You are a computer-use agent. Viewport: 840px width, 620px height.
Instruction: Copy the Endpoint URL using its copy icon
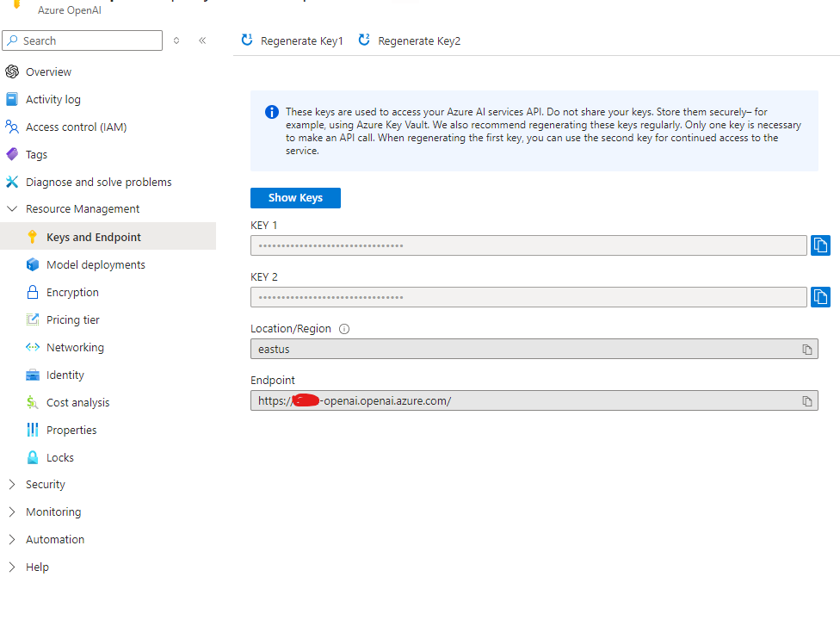(x=806, y=400)
